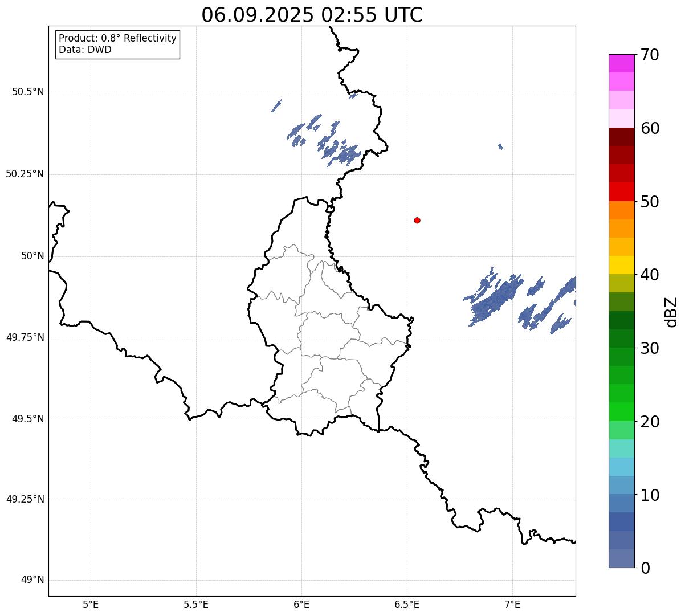Click the 30 dBZ colorbar tick label

tap(650, 348)
